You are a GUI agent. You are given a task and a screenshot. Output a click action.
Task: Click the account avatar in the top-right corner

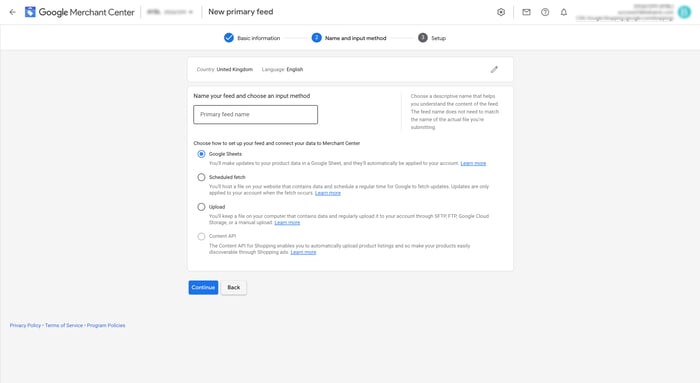point(684,12)
